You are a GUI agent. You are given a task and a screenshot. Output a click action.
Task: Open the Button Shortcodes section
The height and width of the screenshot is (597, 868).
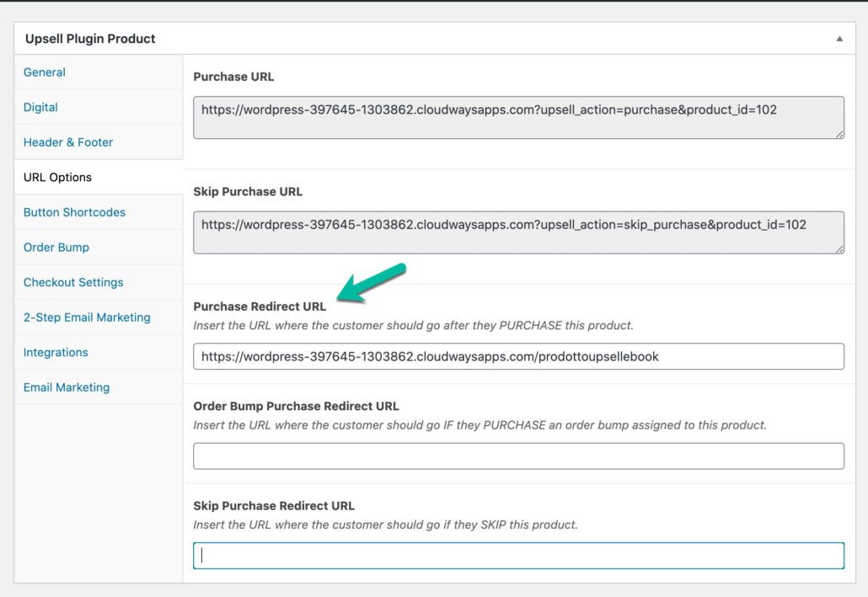73,212
